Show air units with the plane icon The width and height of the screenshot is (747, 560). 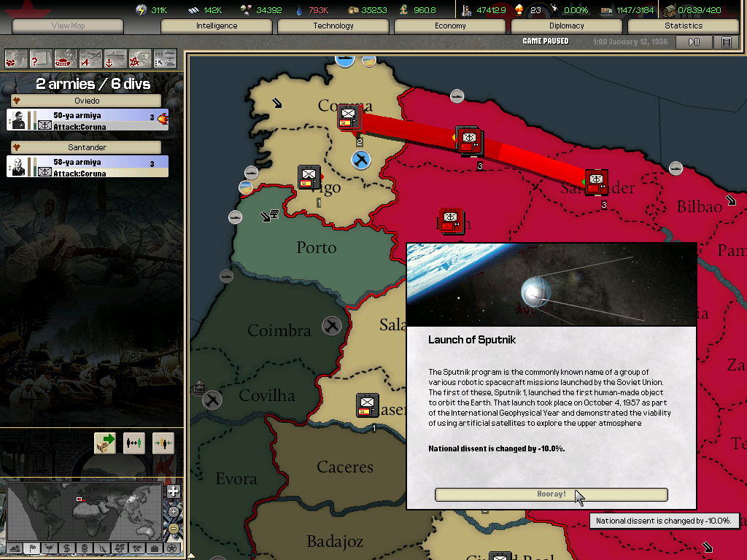90,58
